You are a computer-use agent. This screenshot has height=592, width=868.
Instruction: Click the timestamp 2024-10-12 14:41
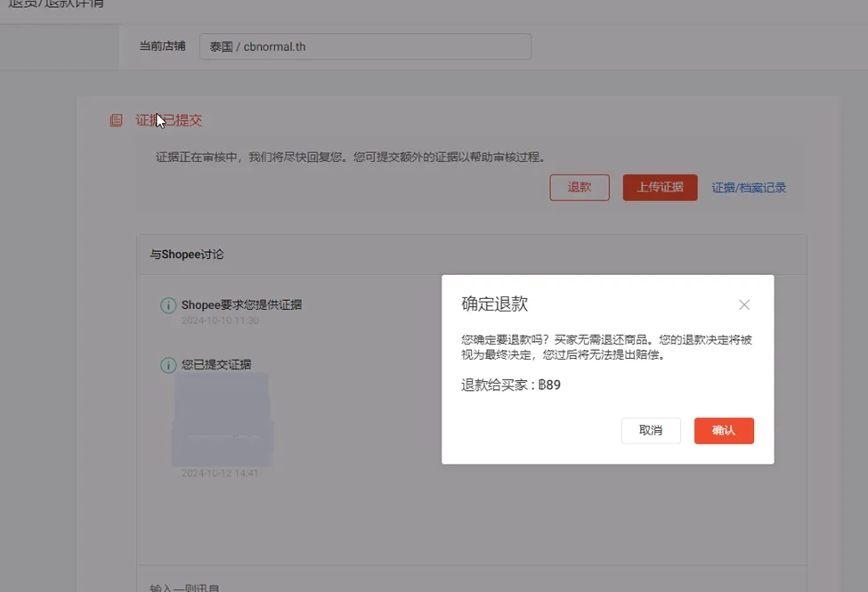coord(221,473)
